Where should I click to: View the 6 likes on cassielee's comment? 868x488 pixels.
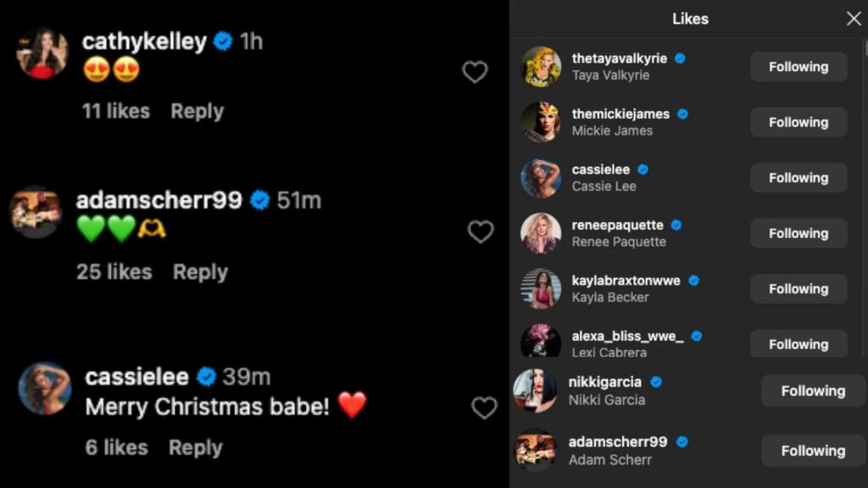[x=116, y=447]
